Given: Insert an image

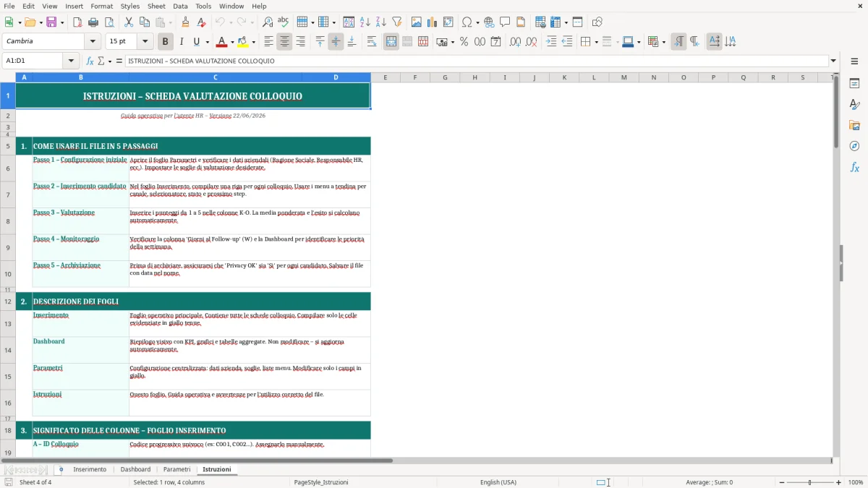Looking at the screenshot, I should (x=417, y=22).
